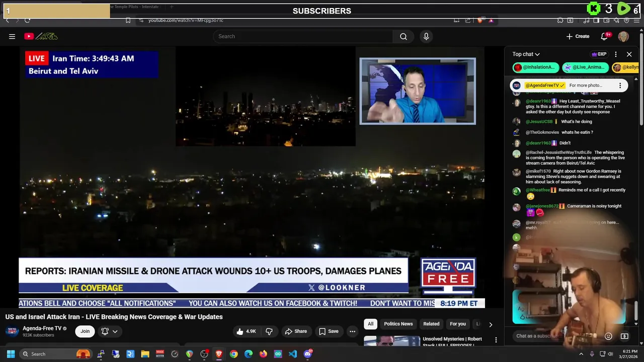Toggle the browser sidebar panel icon
644x362 pixels.
pyautogui.click(x=596, y=20)
